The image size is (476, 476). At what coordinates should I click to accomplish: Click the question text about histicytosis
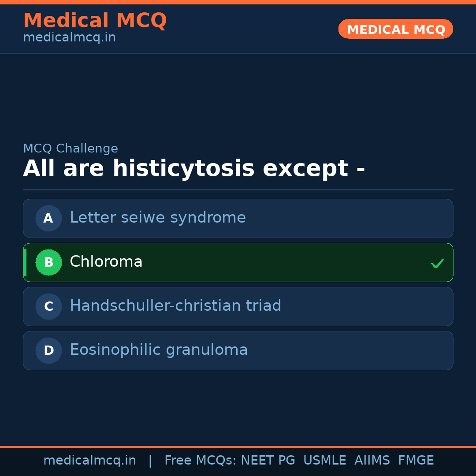pos(194,169)
